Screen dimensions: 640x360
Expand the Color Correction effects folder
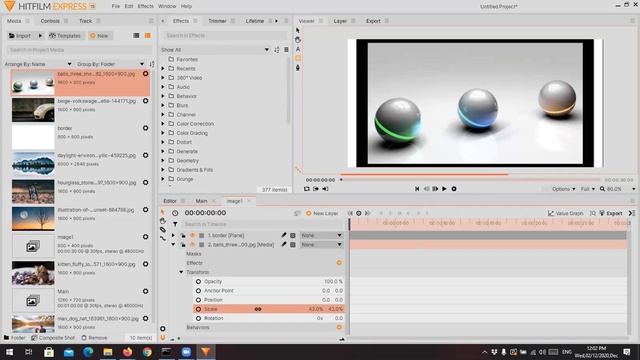click(163, 124)
